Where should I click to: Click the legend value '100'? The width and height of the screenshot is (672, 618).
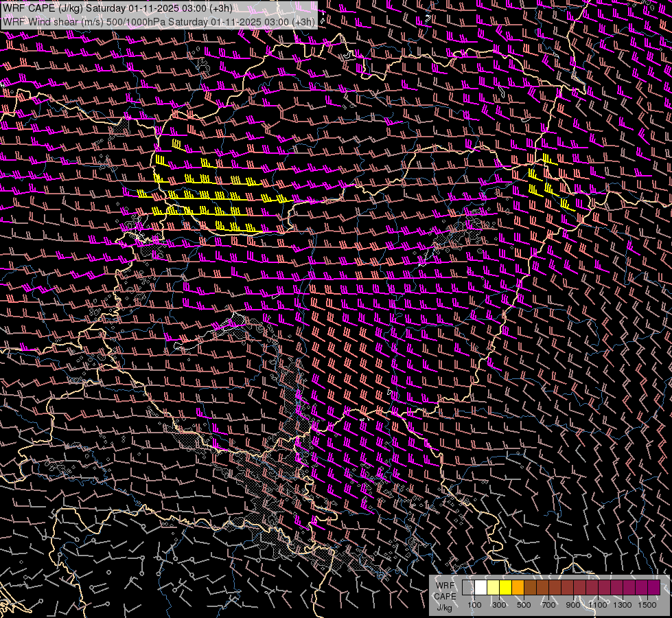tap(474, 605)
